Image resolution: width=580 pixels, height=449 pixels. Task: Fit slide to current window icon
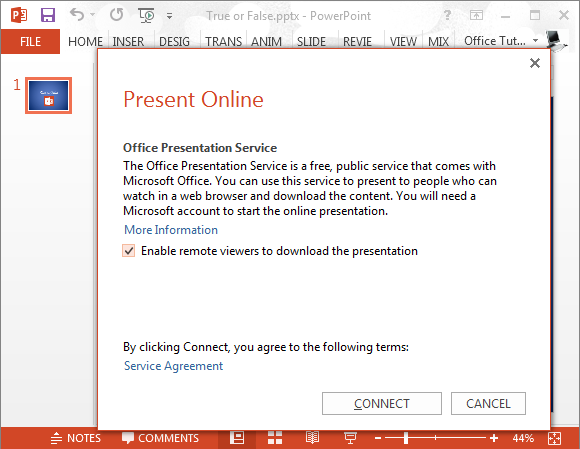coord(554,439)
